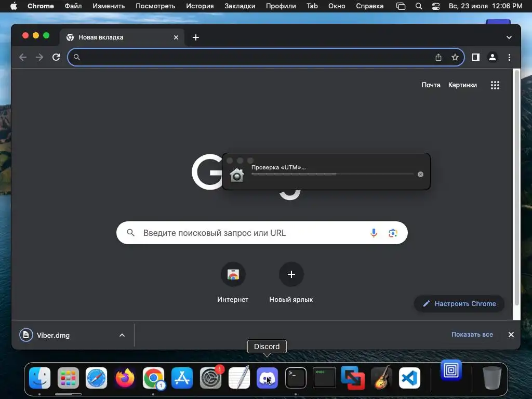532x399 pixels.
Task: Open App Store from the Dock
Action: (182, 378)
